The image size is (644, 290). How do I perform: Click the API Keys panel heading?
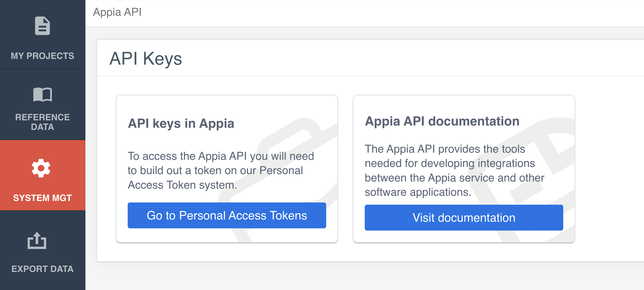[x=145, y=59]
